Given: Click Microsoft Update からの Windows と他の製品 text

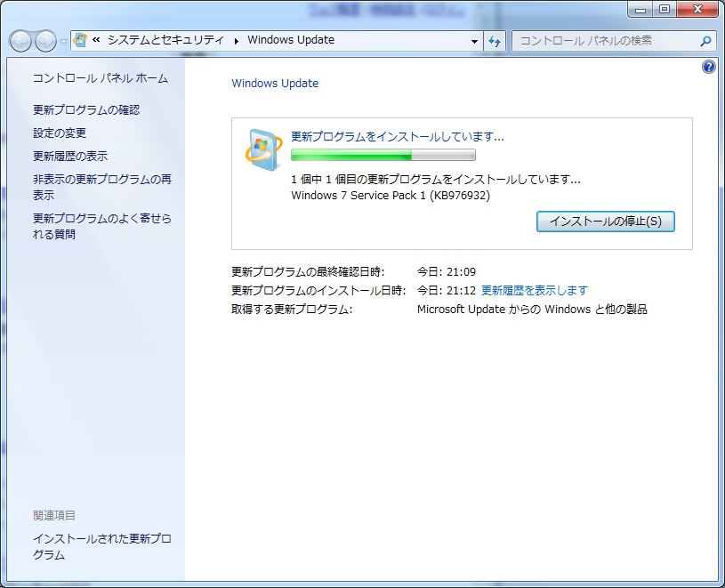Looking at the screenshot, I should [532, 309].
